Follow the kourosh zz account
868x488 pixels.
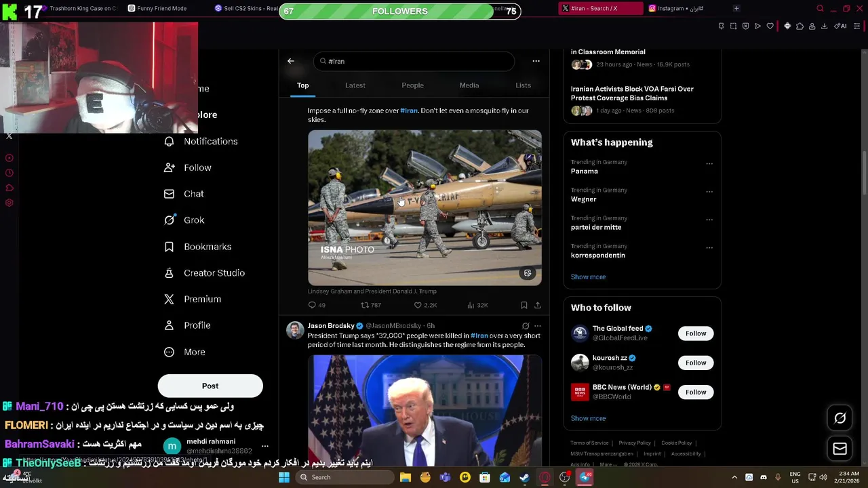tap(696, 363)
